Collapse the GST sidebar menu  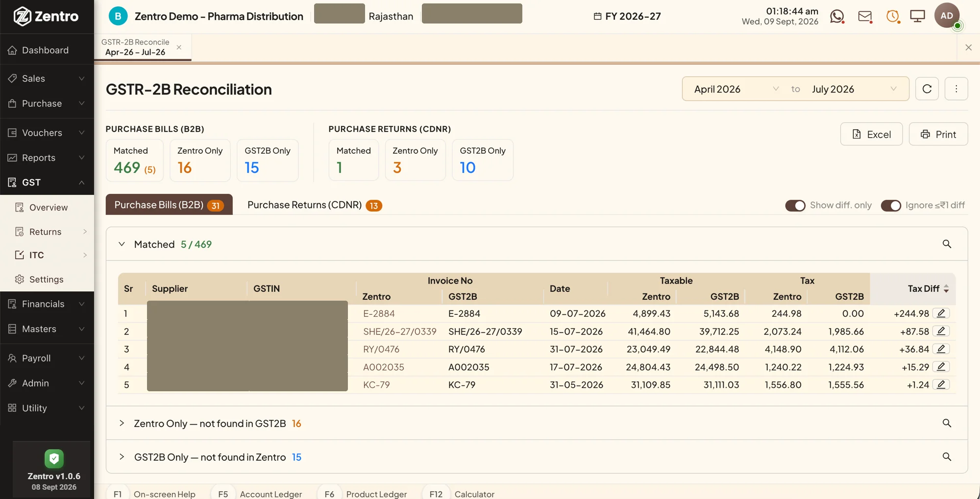point(47,182)
